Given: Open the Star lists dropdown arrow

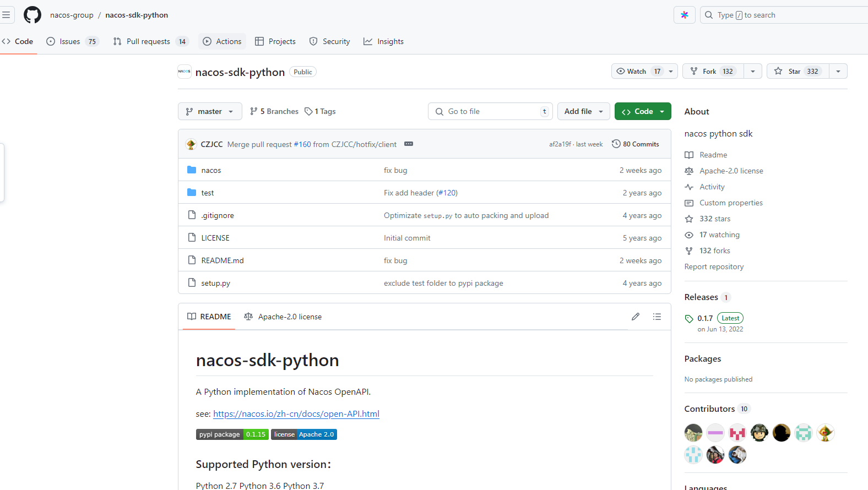Looking at the screenshot, I should point(838,71).
